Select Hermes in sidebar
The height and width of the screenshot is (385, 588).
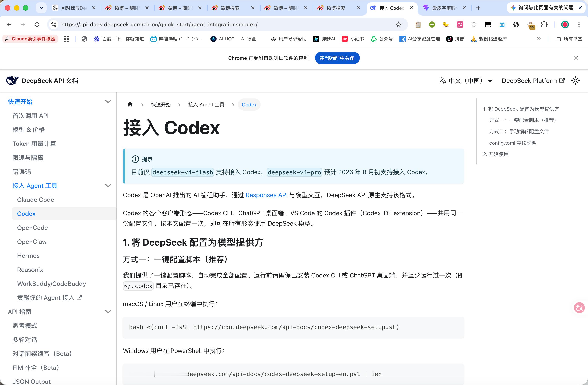tap(28, 255)
